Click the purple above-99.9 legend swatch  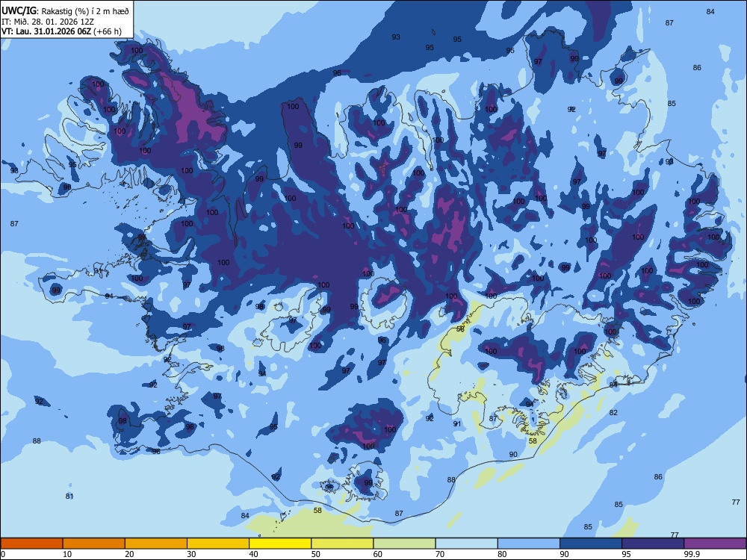[715, 544]
